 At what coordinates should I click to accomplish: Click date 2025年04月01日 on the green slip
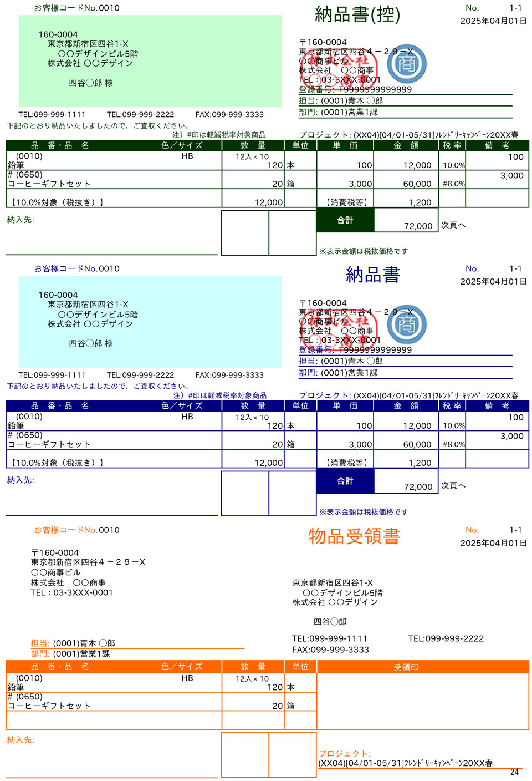493,21
